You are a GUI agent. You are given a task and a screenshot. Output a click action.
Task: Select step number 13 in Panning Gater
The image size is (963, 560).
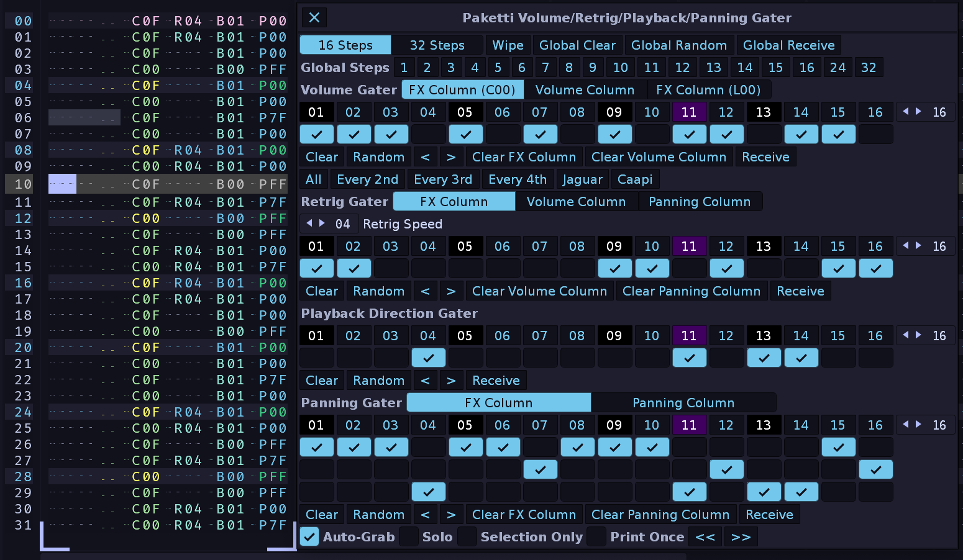point(764,425)
